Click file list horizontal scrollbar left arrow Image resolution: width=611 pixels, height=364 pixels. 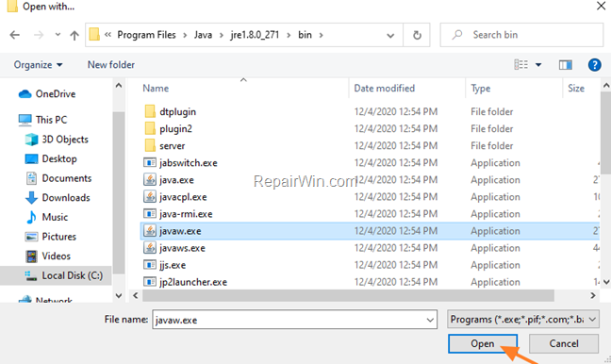point(135,295)
